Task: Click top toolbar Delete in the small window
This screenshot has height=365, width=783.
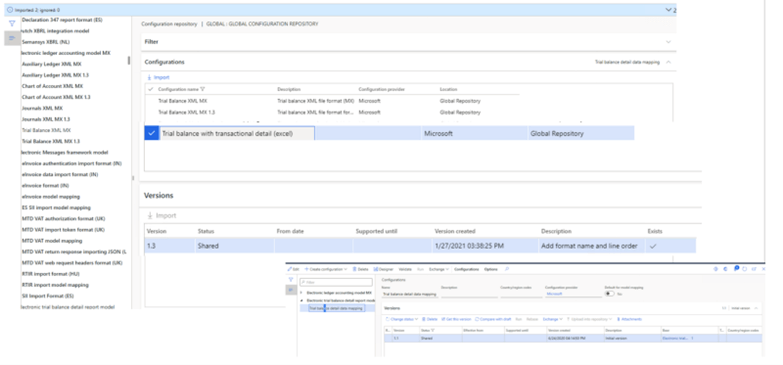Action: [361, 269]
